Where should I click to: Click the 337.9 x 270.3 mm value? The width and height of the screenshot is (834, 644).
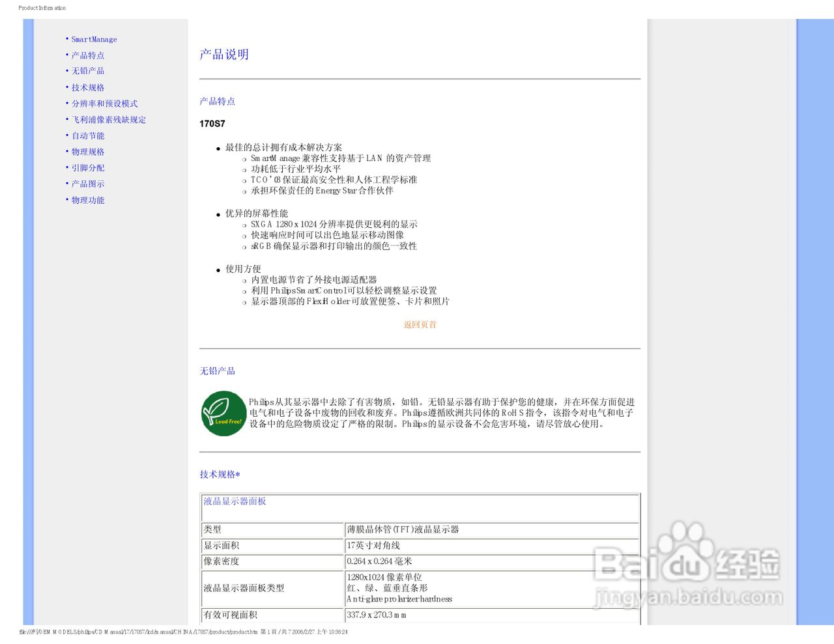pos(377,615)
